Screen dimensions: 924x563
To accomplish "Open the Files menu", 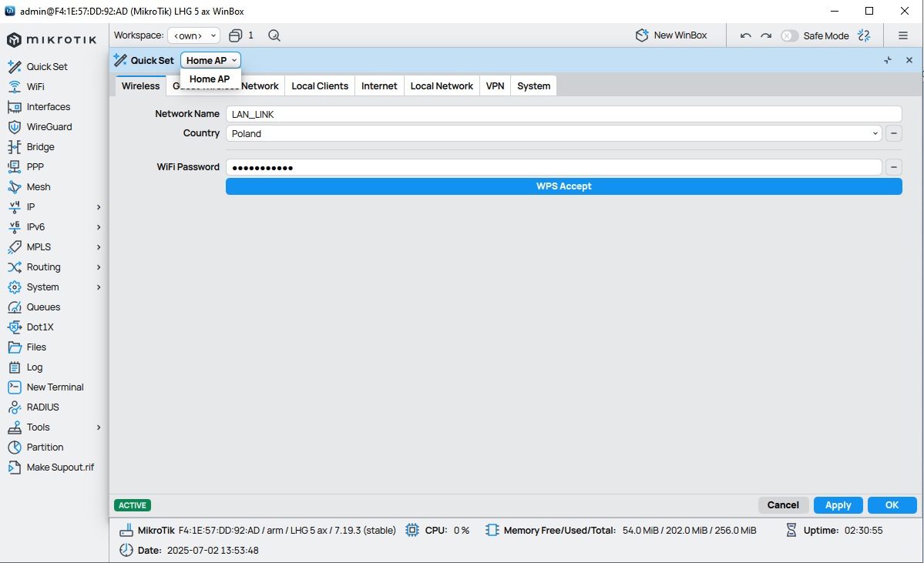I will (x=36, y=347).
